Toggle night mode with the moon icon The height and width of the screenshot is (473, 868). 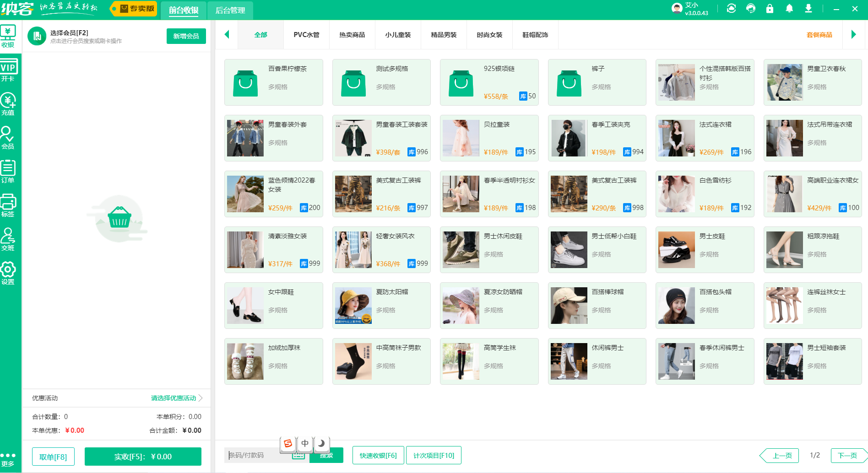point(322,443)
